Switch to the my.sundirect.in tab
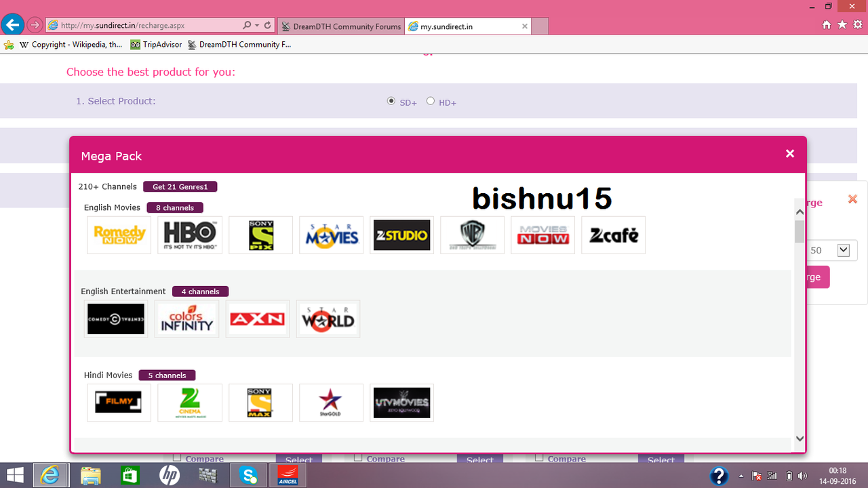868x488 pixels. coord(468,26)
